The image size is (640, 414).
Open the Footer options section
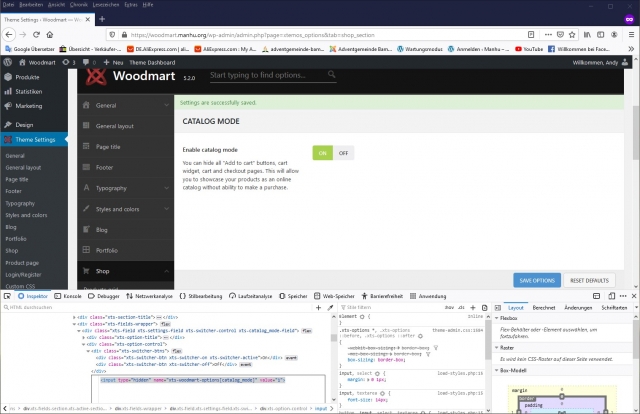[x=125, y=167]
